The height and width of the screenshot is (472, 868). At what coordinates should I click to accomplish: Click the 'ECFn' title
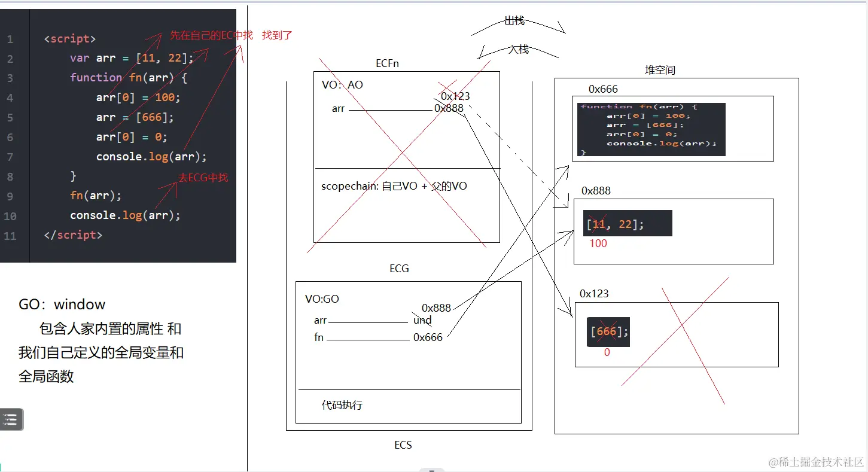(x=387, y=63)
